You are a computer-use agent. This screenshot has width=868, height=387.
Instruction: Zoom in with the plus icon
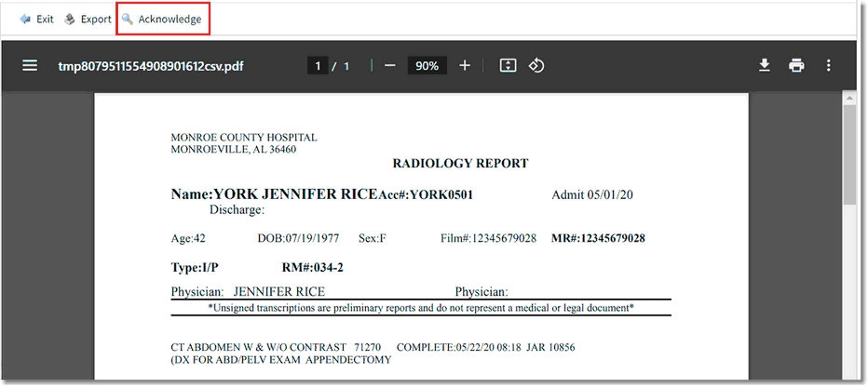pyautogui.click(x=465, y=66)
